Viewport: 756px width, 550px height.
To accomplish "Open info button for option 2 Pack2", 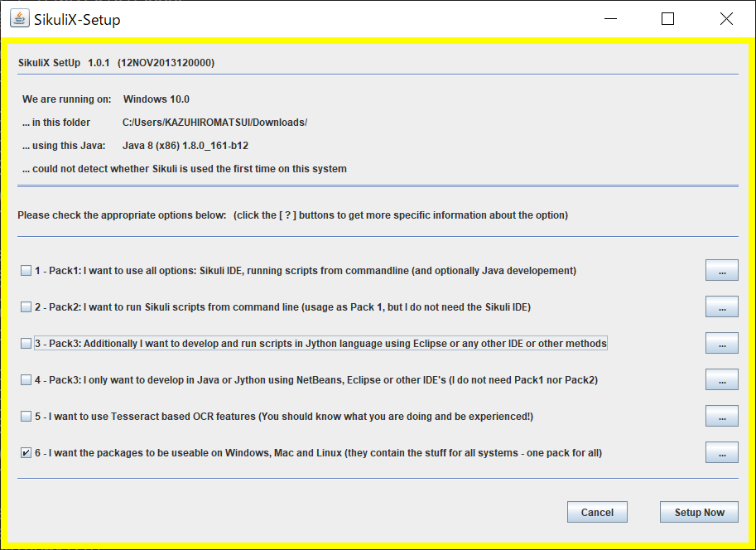I will 722,306.
